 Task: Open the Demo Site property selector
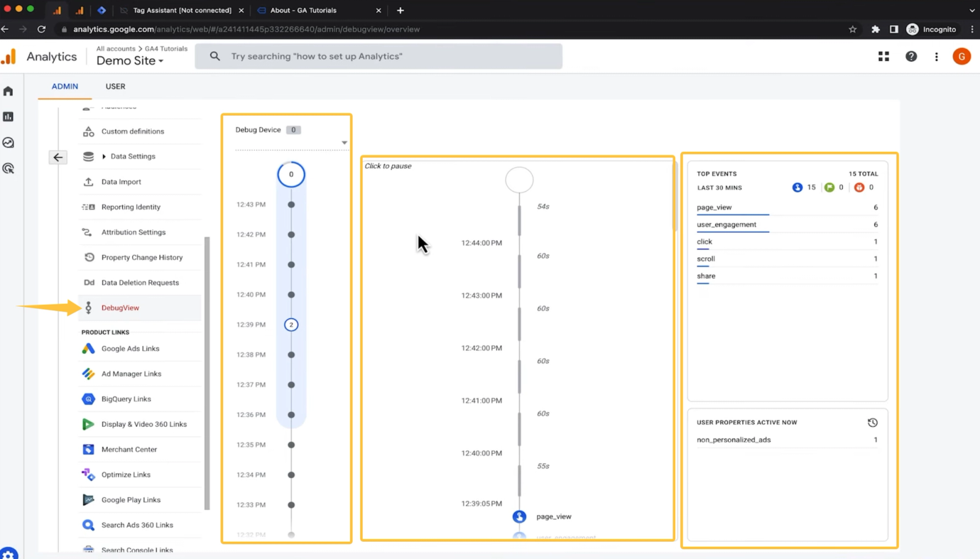(x=130, y=61)
